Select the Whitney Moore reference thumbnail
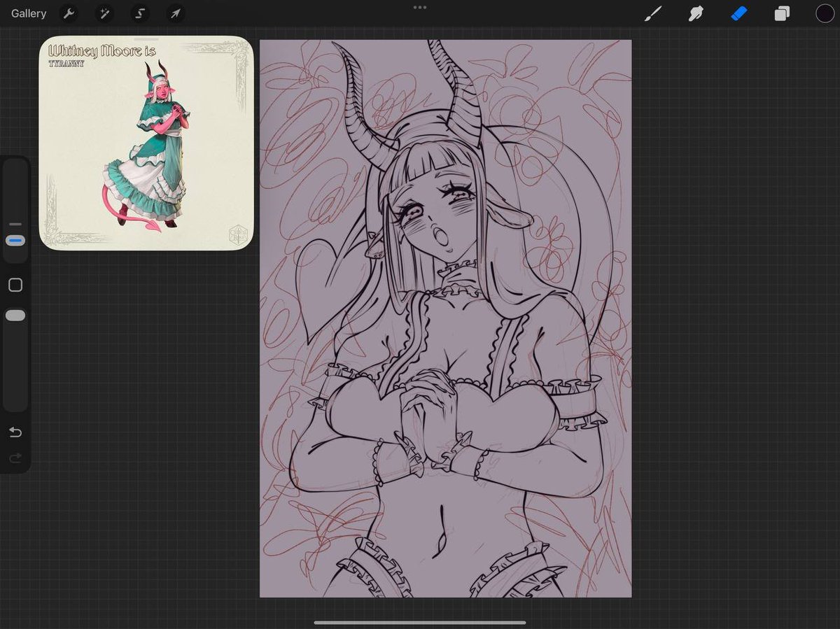This screenshot has height=629, width=840. [x=146, y=142]
